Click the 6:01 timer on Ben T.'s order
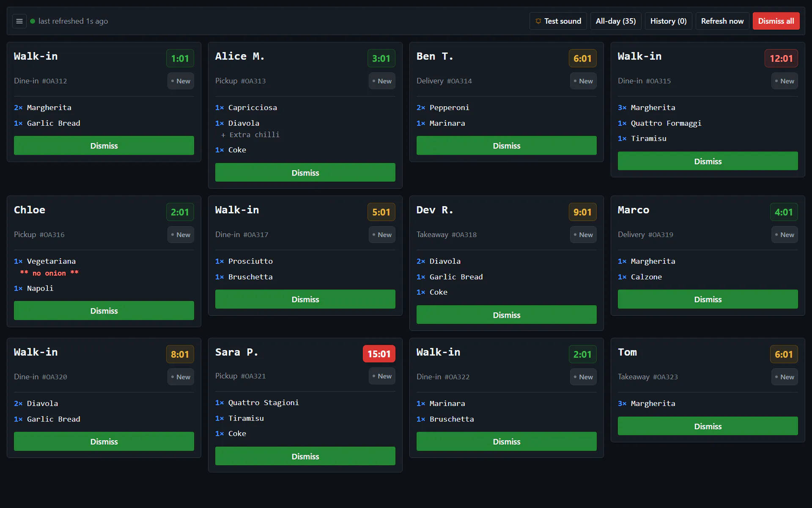This screenshot has height=508, width=812. (582, 58)
